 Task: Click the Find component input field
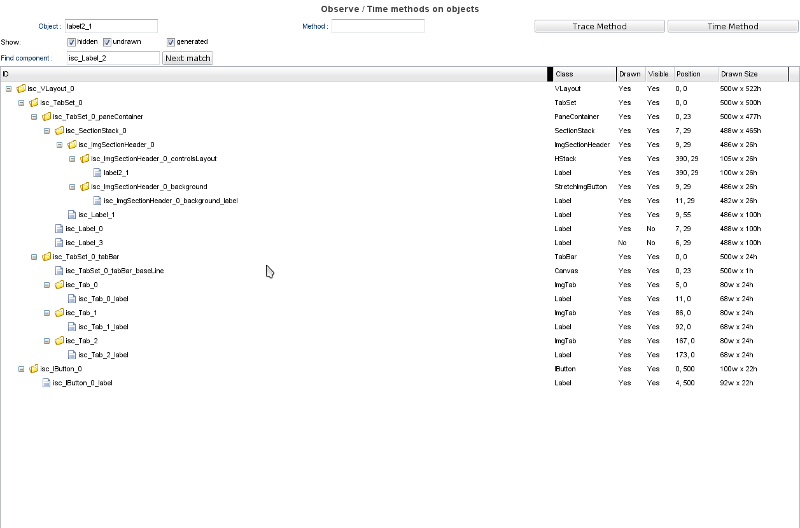click(x=112, y=58)
